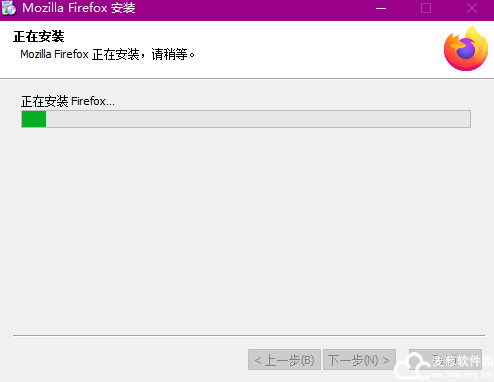Viewport: 494px width, 382px height.
Task: Maximize the Firefox installer window
Action: (x=426, y=8)
